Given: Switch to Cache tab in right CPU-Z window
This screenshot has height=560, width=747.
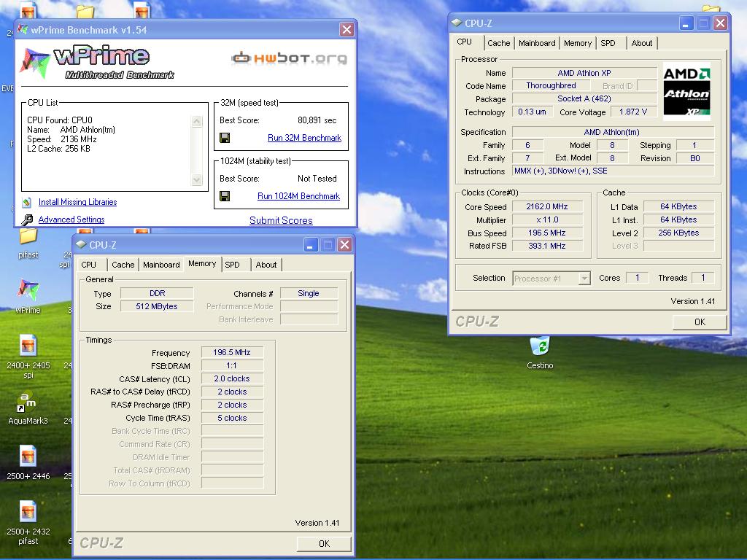Looking at the screenshot, I should click(x=499, y=43).
